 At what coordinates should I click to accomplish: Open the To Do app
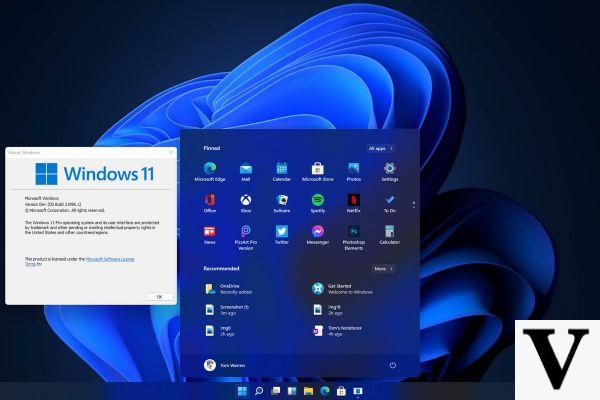tap(390, 203)
